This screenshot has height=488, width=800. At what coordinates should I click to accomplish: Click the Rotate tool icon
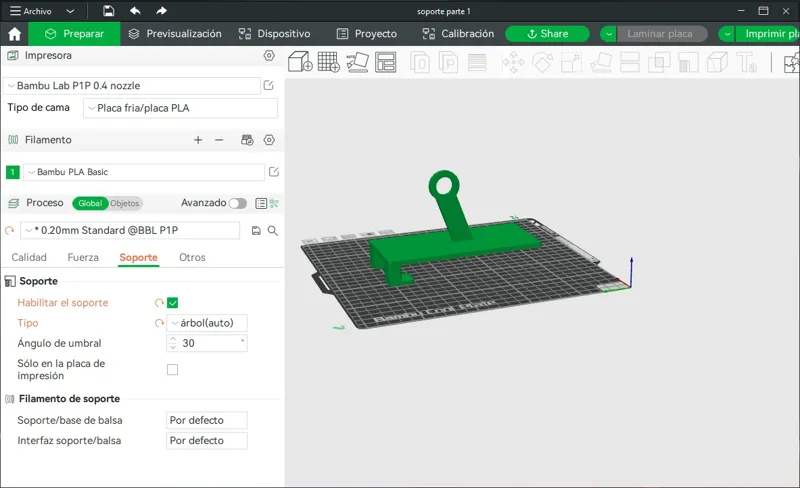[542, 63]
